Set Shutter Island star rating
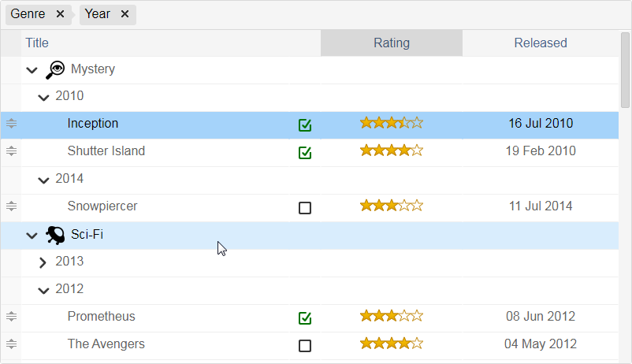This screenshot has width=632, height=364. [x=392, y=150]
